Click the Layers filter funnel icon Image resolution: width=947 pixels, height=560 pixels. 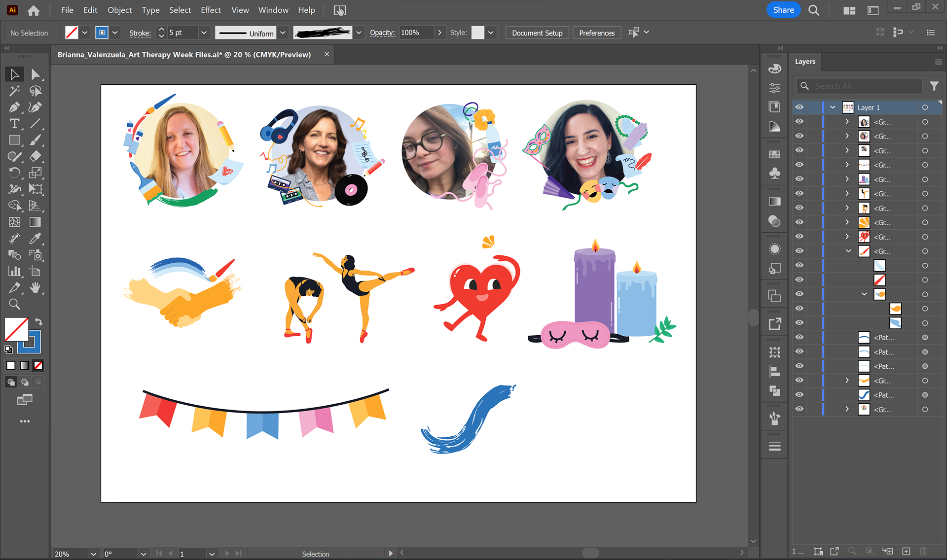934,86
